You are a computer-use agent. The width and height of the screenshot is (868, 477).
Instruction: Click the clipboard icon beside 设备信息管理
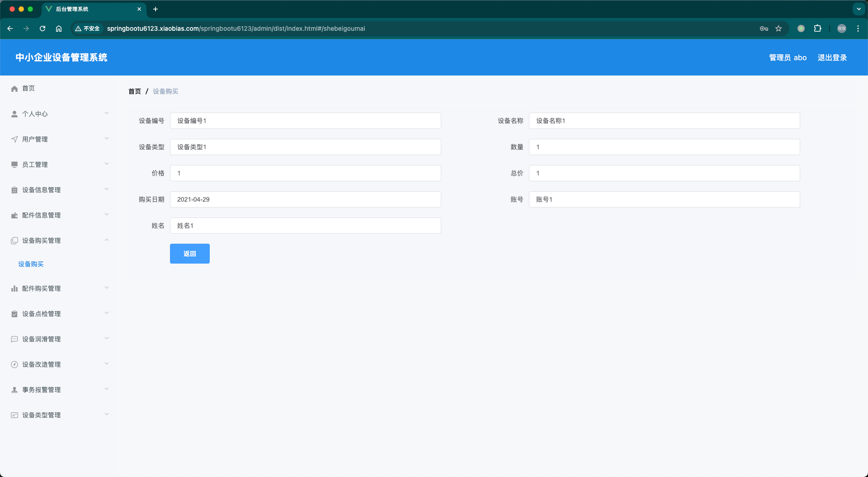click(x=14, y=190)
